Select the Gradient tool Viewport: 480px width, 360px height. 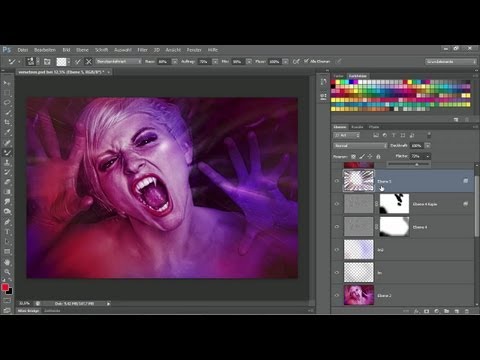[7, 192]
